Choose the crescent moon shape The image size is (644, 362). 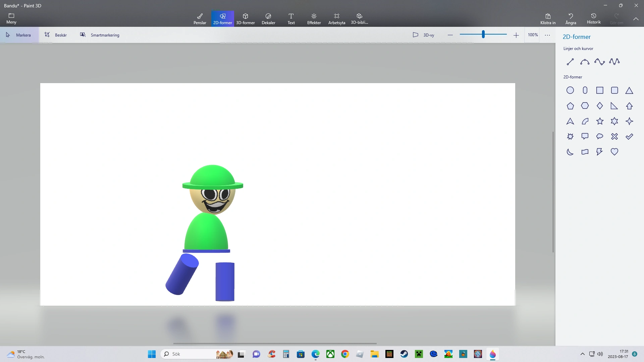570,152
